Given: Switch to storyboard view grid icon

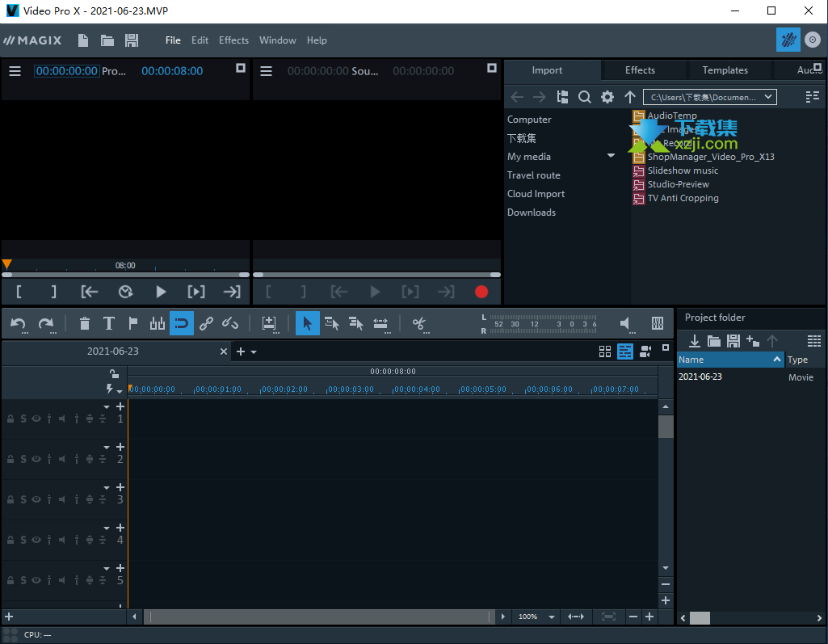Looking at the screenshot, I should click(605, 351).
